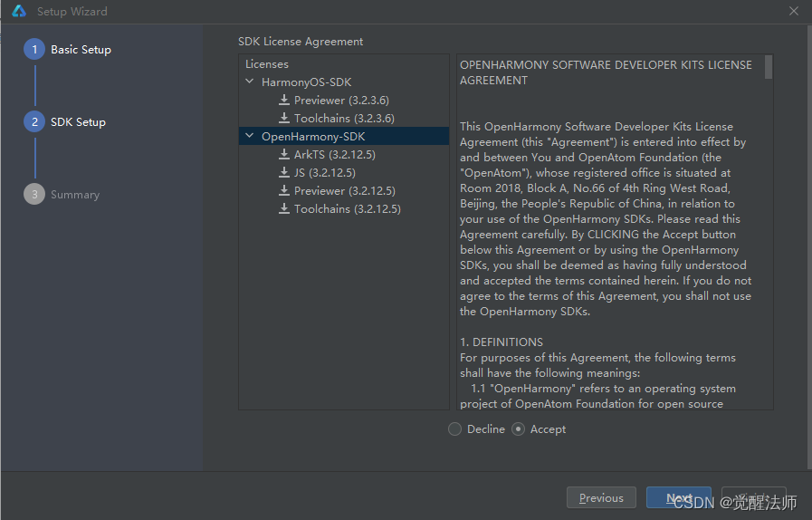Select the Decline radio button
Viewport: 812px width, 520px height.
pyautogui.click(x=454, y=429)
